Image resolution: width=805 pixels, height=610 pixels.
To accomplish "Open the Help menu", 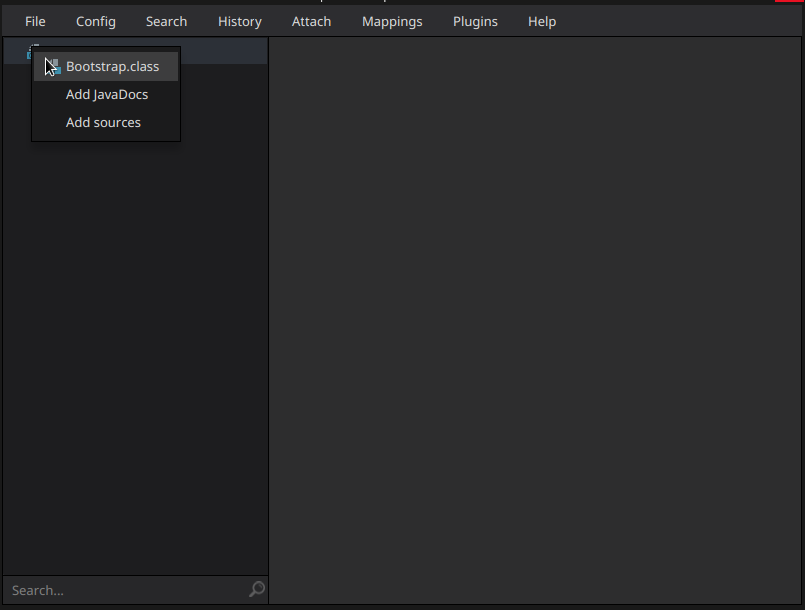I will tap(541, 21).
